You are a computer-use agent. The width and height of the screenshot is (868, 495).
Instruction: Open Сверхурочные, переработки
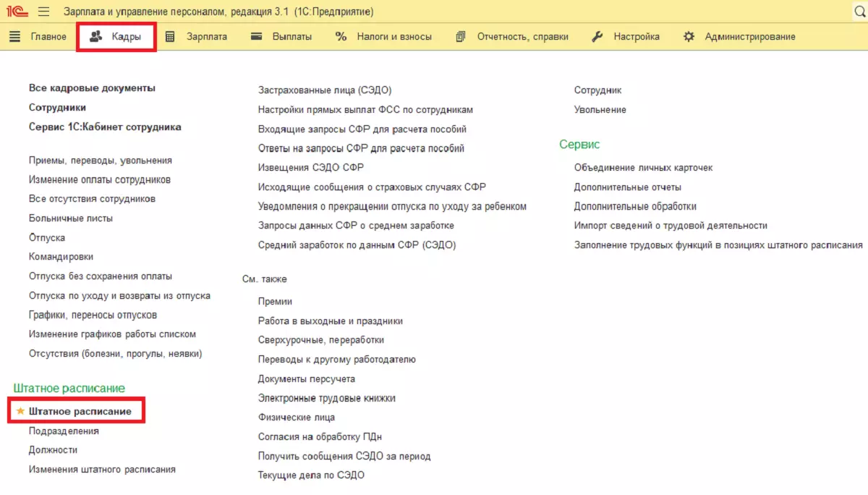(x=321, y=339)
